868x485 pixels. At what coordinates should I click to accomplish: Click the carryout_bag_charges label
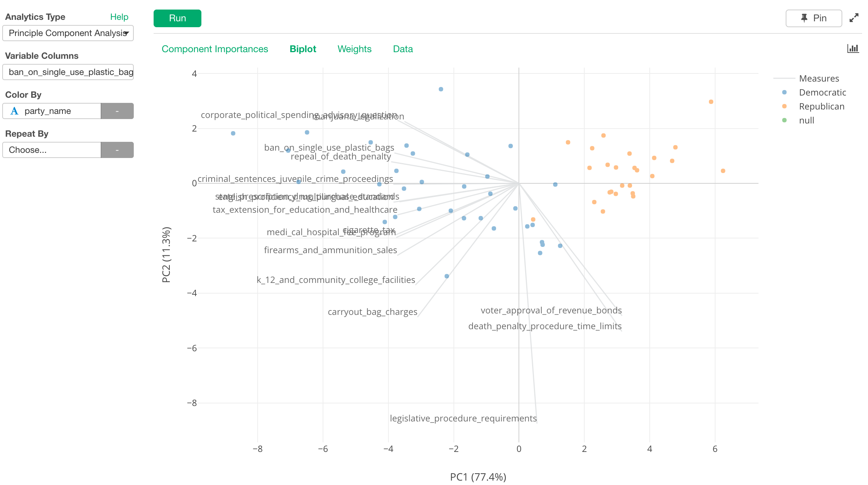coord(372,312)
